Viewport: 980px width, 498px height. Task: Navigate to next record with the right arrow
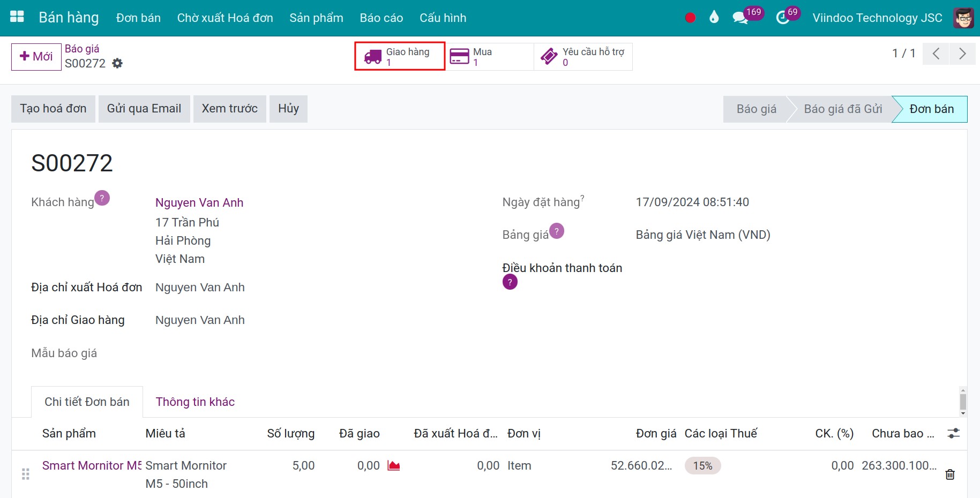963,54
